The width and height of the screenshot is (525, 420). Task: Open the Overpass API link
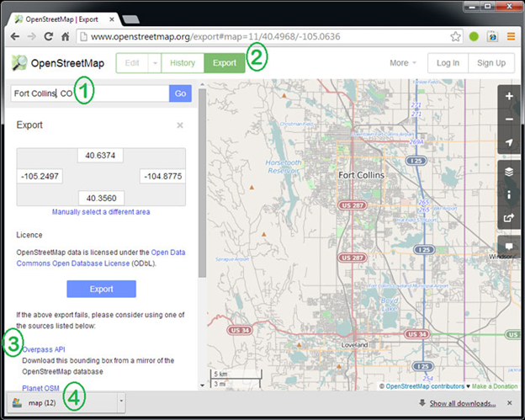(44, 349)
